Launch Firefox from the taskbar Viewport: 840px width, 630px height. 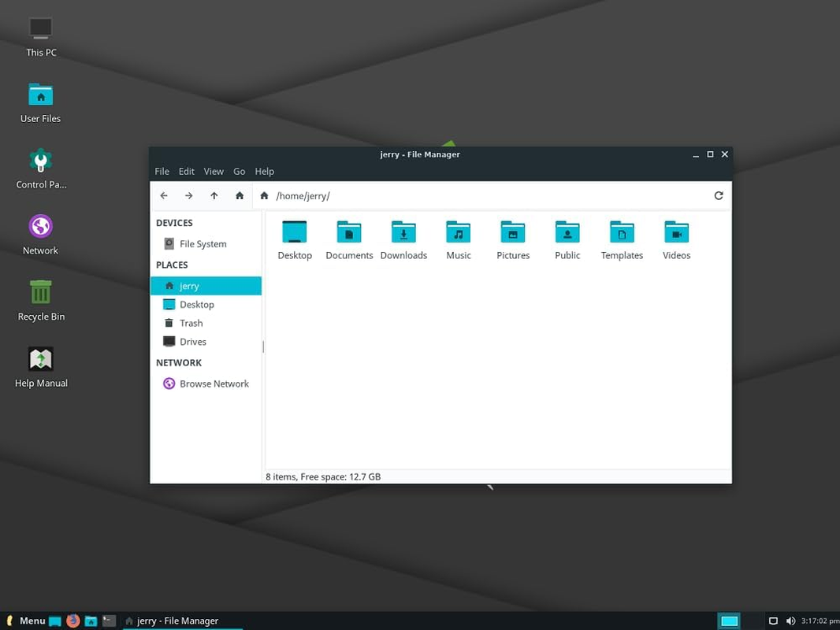[x=72, y=621]
